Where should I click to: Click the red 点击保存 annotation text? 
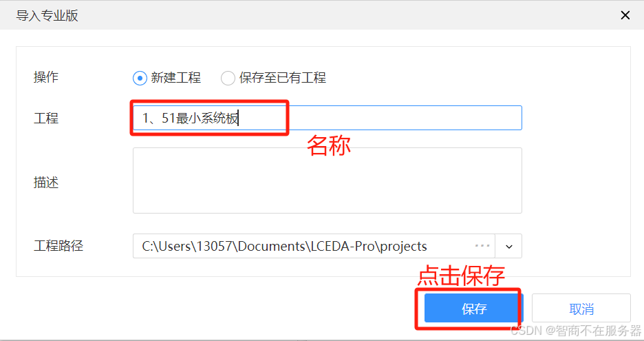(x=461, y=276)
